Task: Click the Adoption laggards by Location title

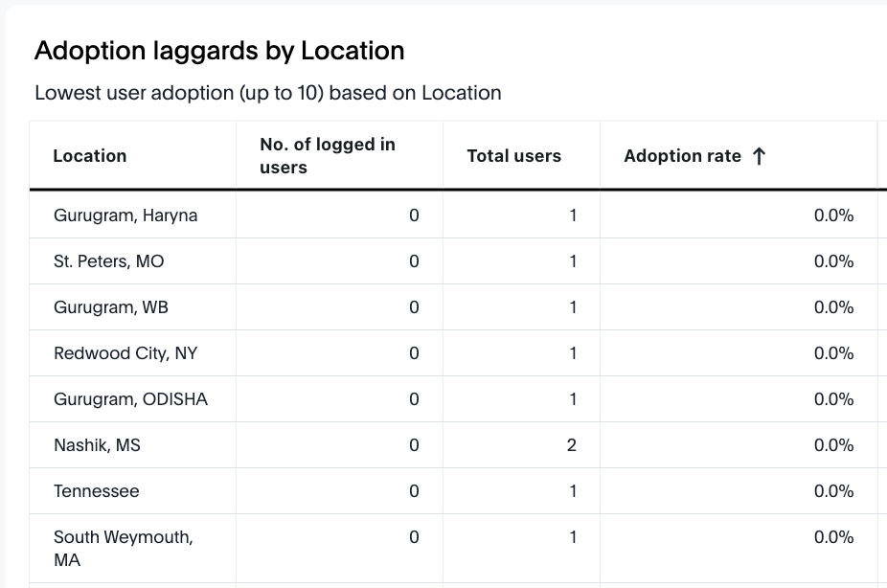Action: tap(219, 51)
